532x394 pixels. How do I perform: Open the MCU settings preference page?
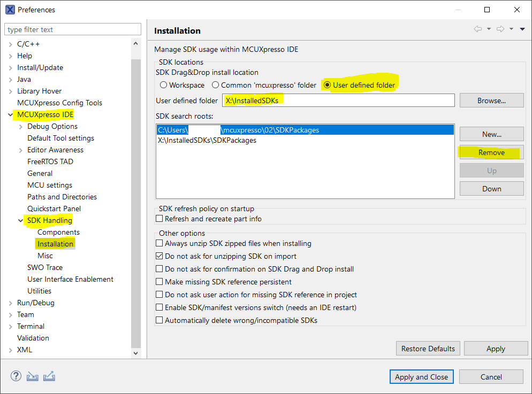point(50,185)
